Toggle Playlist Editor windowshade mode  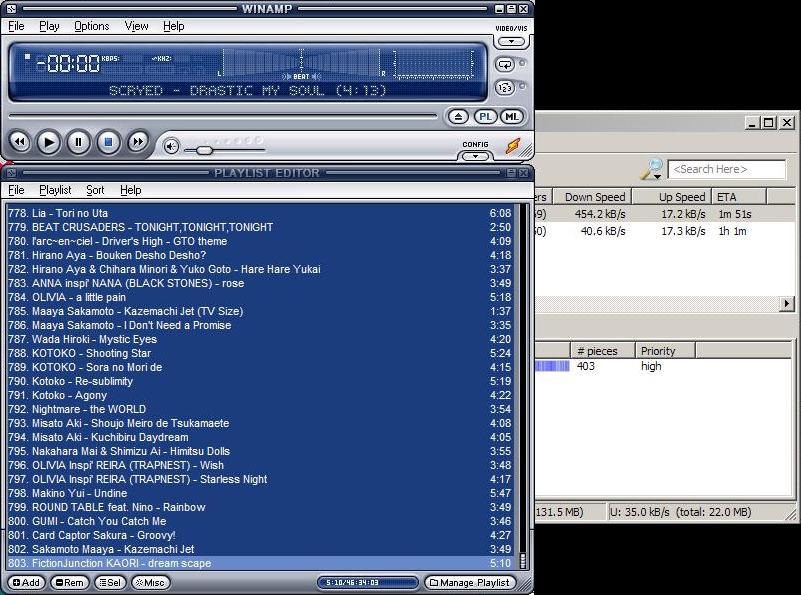pos(511,173)
